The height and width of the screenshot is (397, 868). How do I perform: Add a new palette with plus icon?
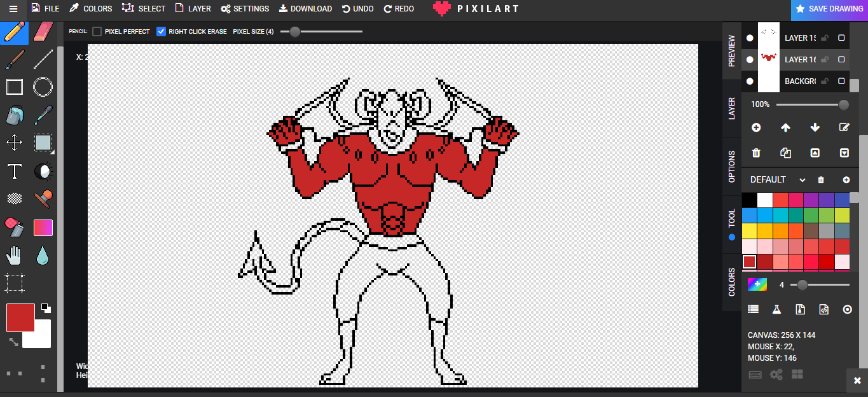coord(846,180)
